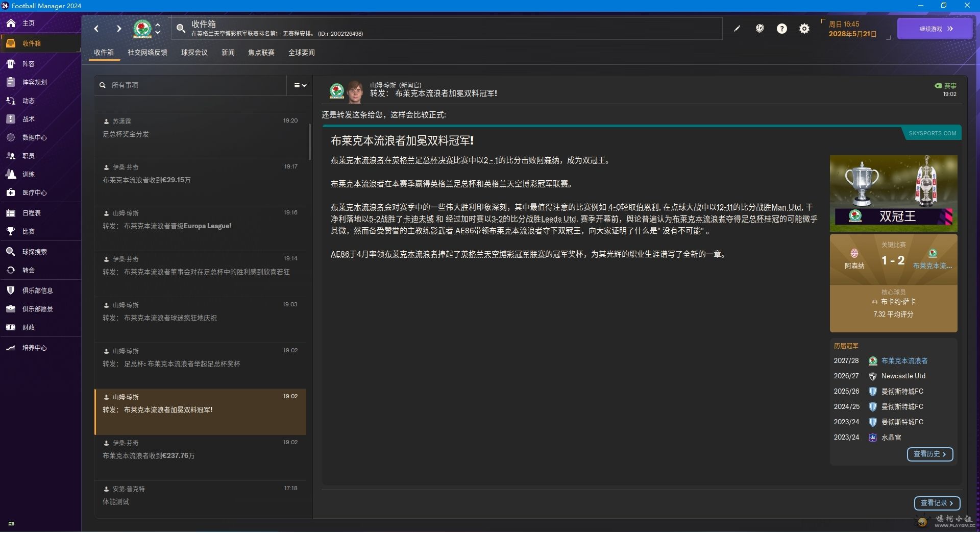Switch to 新闻 tab

(x=228, y=53)
